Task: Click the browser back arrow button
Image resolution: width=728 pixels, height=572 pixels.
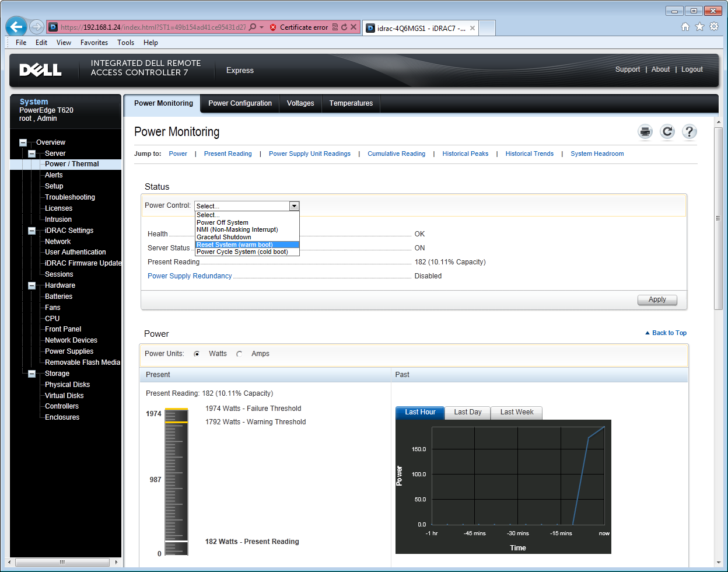Action: click(x=16, y=26)
